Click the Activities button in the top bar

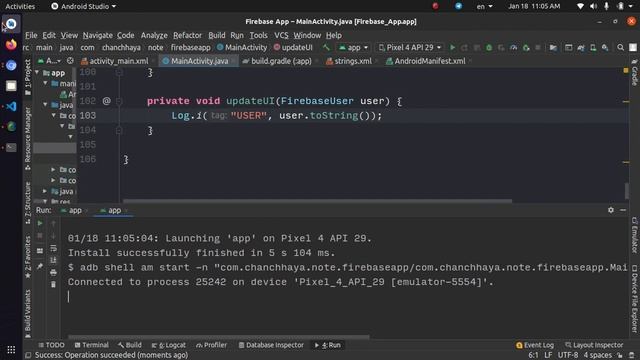point(20,7)
